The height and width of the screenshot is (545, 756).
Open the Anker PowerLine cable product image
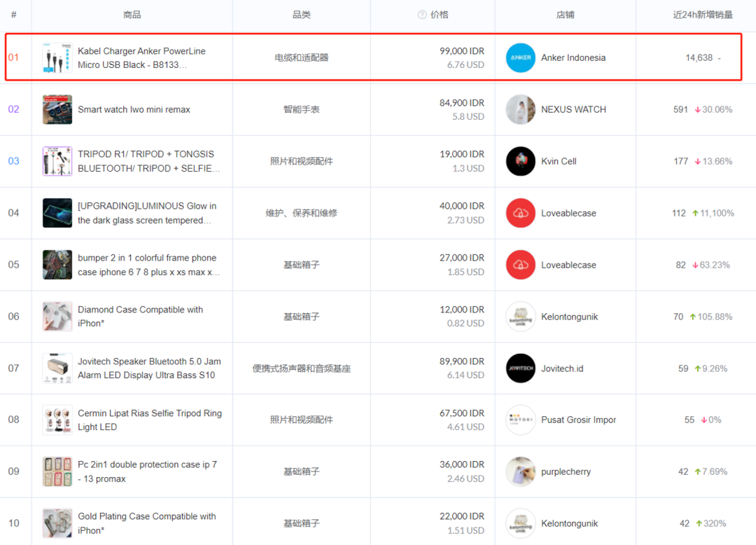pos(57,58)
